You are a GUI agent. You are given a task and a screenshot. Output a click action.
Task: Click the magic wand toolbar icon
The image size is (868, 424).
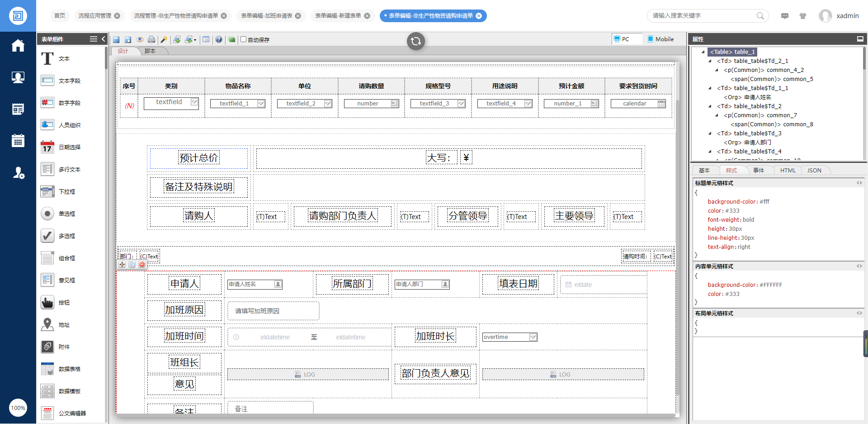coord(164,40)
